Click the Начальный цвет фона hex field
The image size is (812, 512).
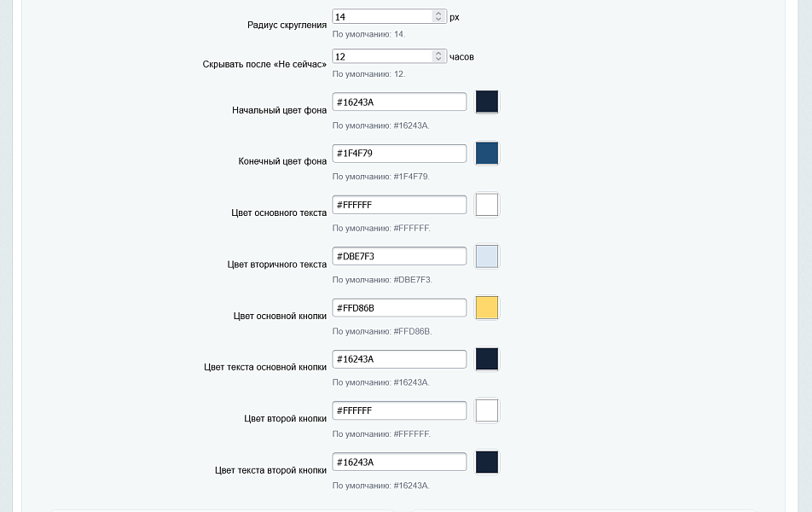[399, 102]
